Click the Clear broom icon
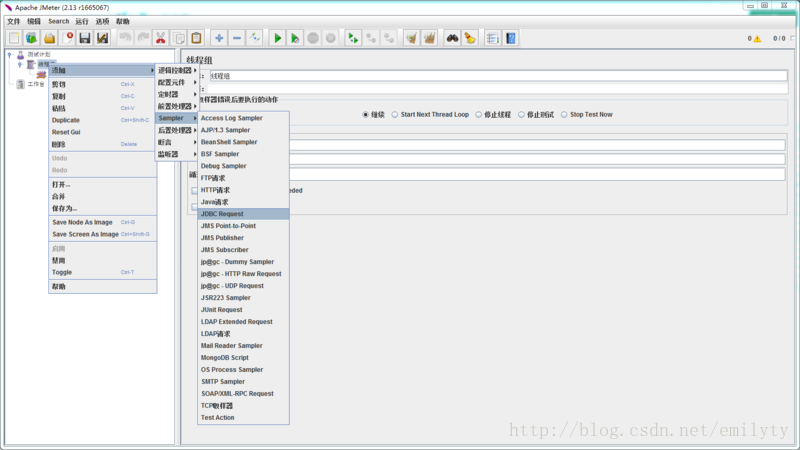Screen dimensions: 800x450 [411, 38]
